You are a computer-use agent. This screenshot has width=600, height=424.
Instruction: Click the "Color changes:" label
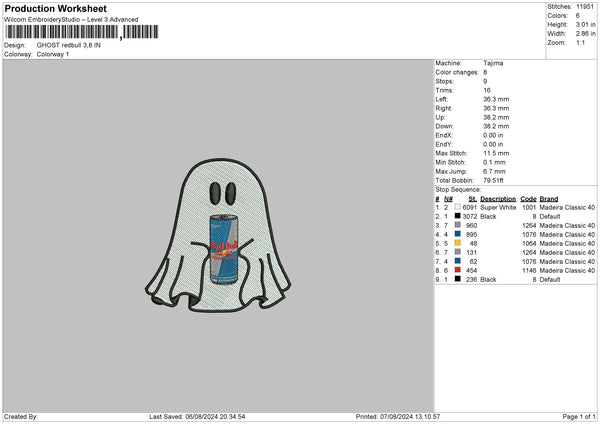(457, 72)
